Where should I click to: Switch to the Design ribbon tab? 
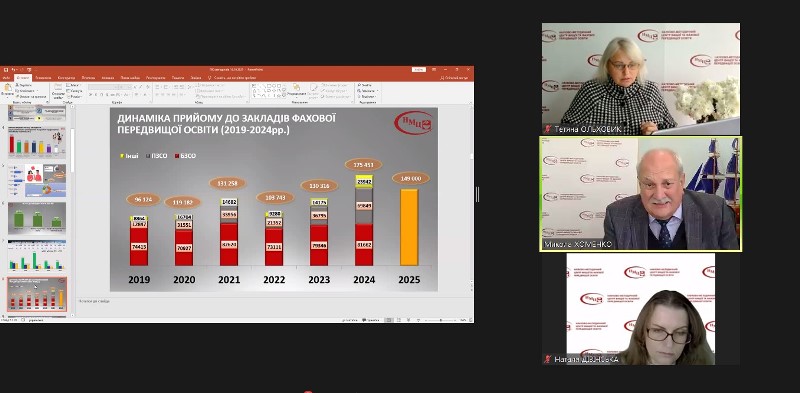66,78
